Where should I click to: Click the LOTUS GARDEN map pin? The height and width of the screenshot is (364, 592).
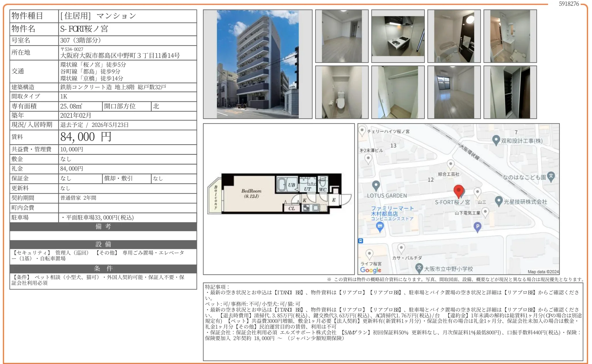376,186
